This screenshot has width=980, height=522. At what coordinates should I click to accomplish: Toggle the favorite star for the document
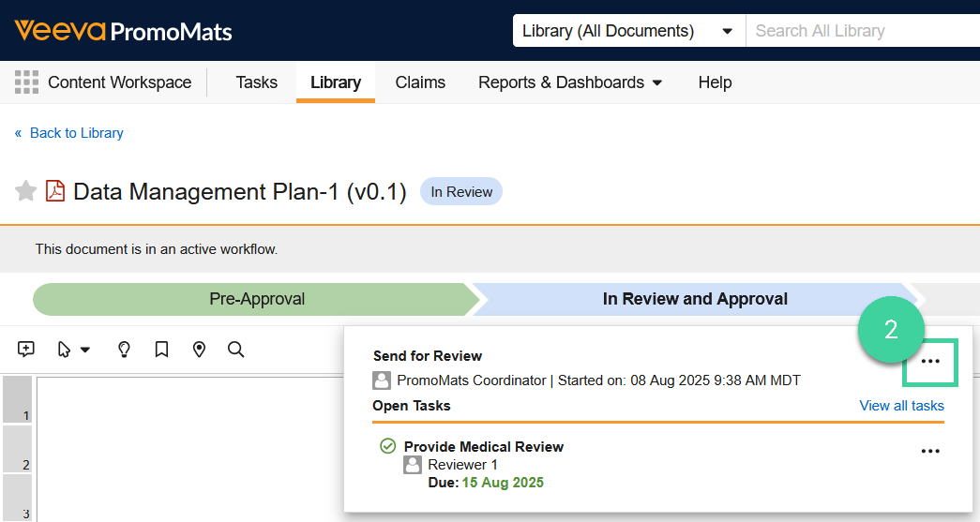pos(26,192)
